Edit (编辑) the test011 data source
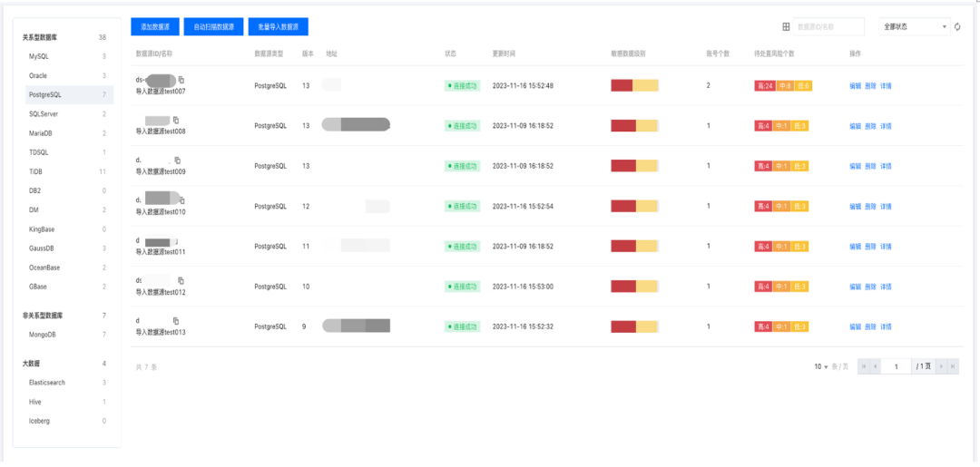980x467 pixels. [855, 247]
